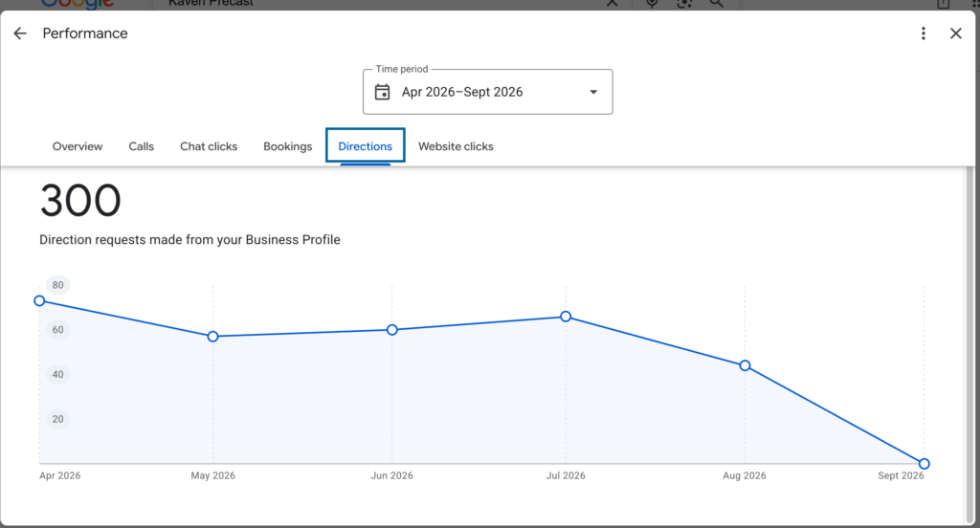Screen dimensions: 980x528
Task: Click the Apr 2026 data point on chart
Action: click(x=39, y=301)
